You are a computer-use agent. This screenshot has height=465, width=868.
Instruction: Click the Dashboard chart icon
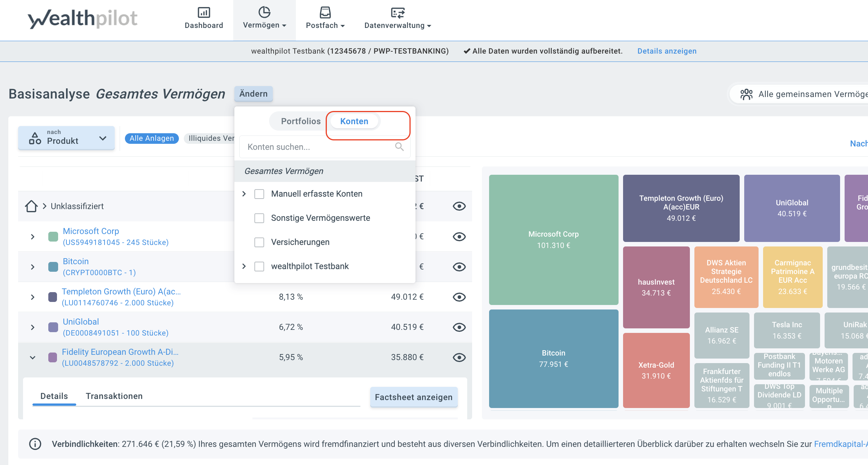(204, 12)
